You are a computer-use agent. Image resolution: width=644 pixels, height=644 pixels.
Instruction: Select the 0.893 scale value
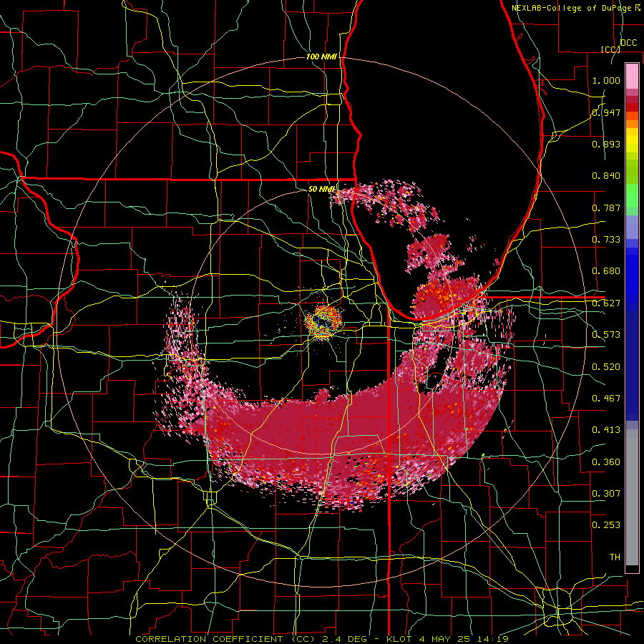(606, 144)
